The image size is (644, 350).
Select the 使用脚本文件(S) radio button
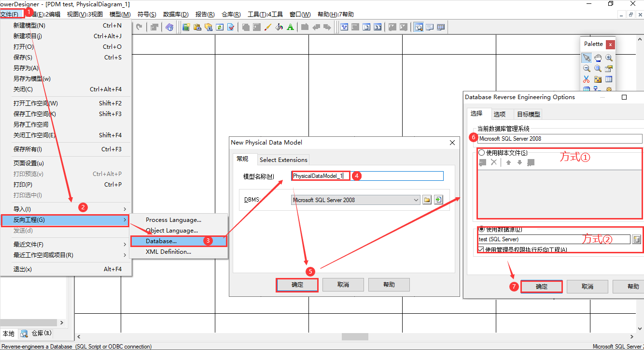481,152
